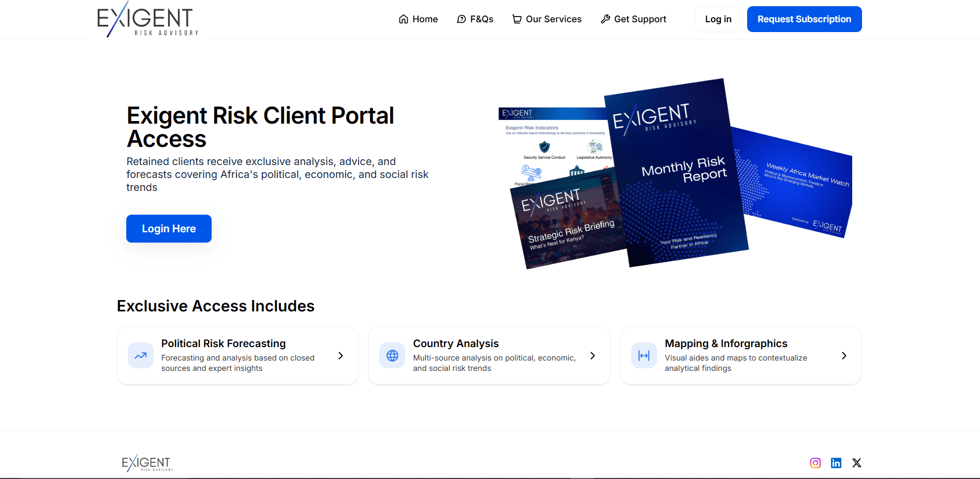Click the wrench icon beside Get Support
Screen dimensions: 980x479
[605, 19]
